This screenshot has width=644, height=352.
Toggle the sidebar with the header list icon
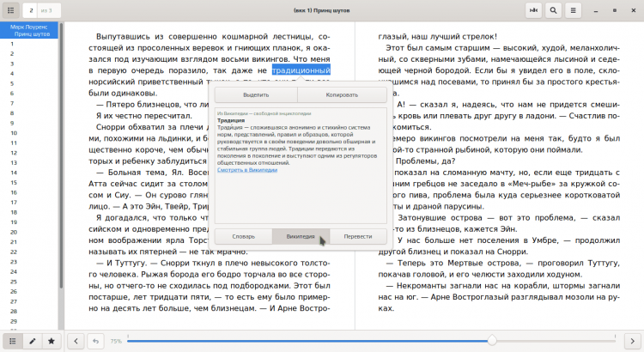click(11, 10)
